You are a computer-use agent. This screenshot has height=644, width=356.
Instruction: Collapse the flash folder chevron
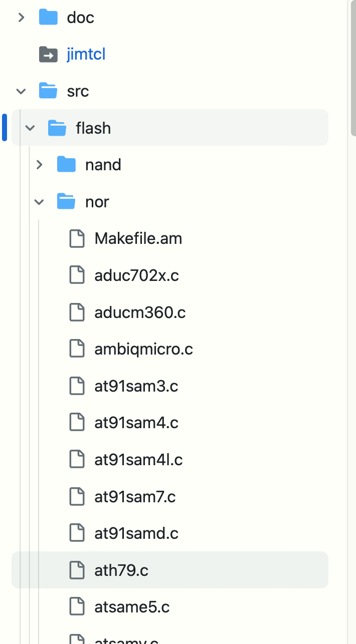click(30, 128)
